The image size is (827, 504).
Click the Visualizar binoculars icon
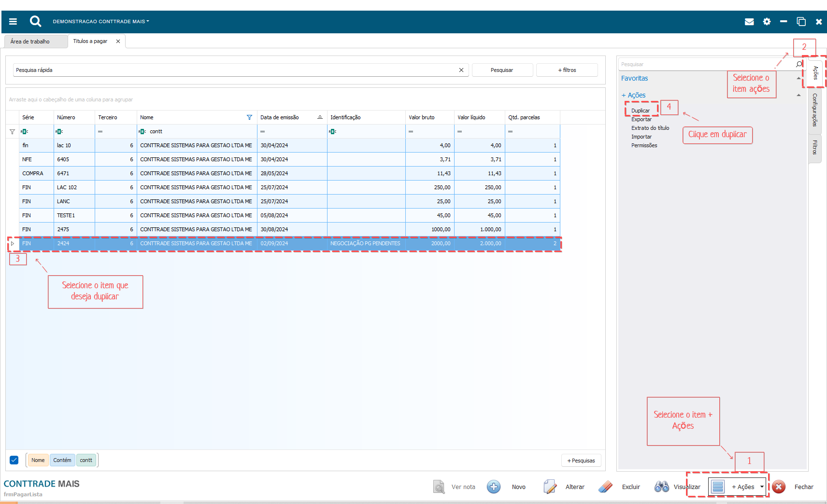(661, 487)
